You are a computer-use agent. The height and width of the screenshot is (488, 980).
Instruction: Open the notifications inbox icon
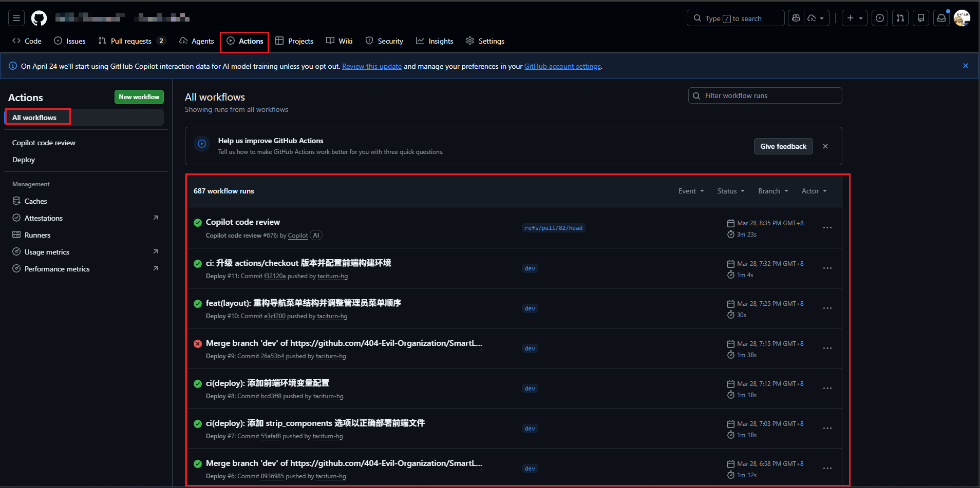pyautogui.click(x=941, y=18)
